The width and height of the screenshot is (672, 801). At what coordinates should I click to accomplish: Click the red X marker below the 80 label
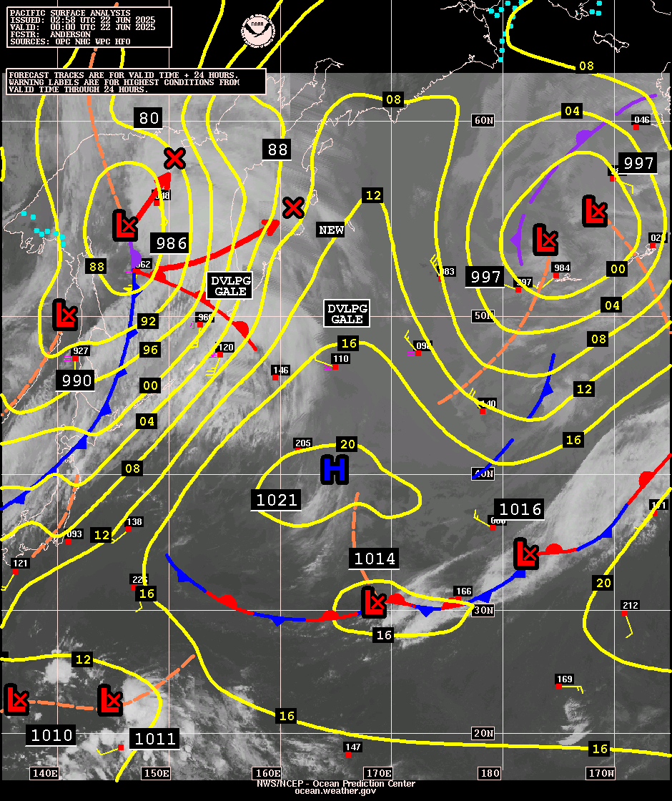(174, 158)
